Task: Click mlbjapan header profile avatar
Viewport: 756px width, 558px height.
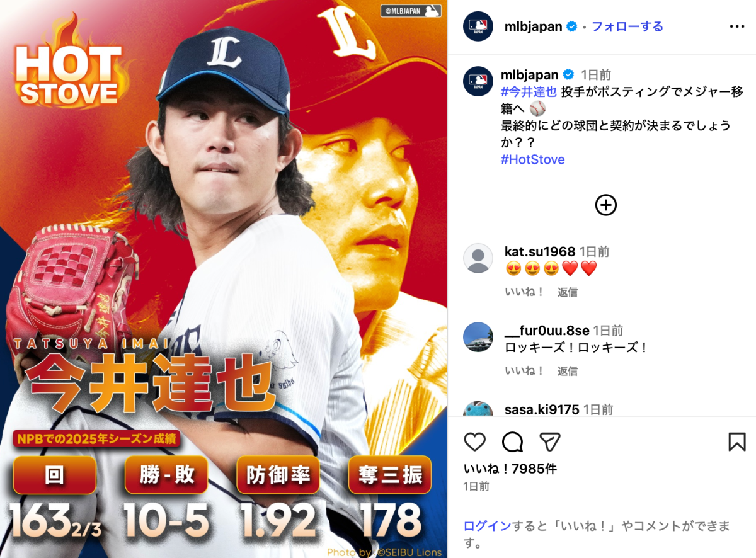Action: click(478, 26)
